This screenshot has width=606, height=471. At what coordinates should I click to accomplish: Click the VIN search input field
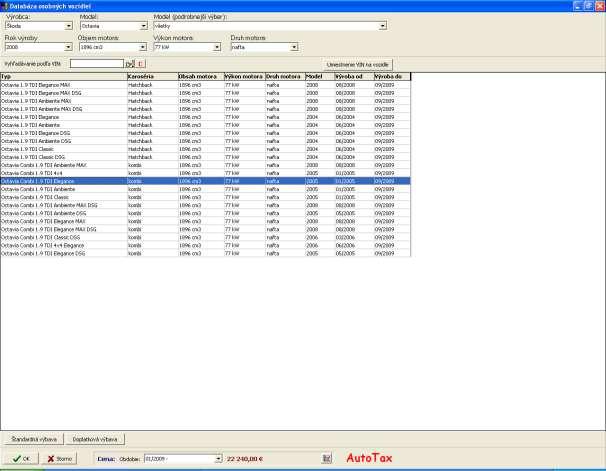[97, 64]
